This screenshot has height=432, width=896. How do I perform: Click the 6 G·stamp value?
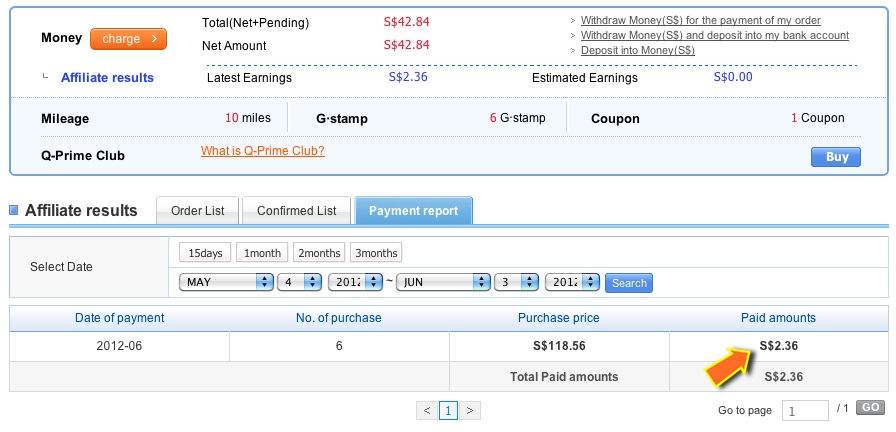coord(518,118)
